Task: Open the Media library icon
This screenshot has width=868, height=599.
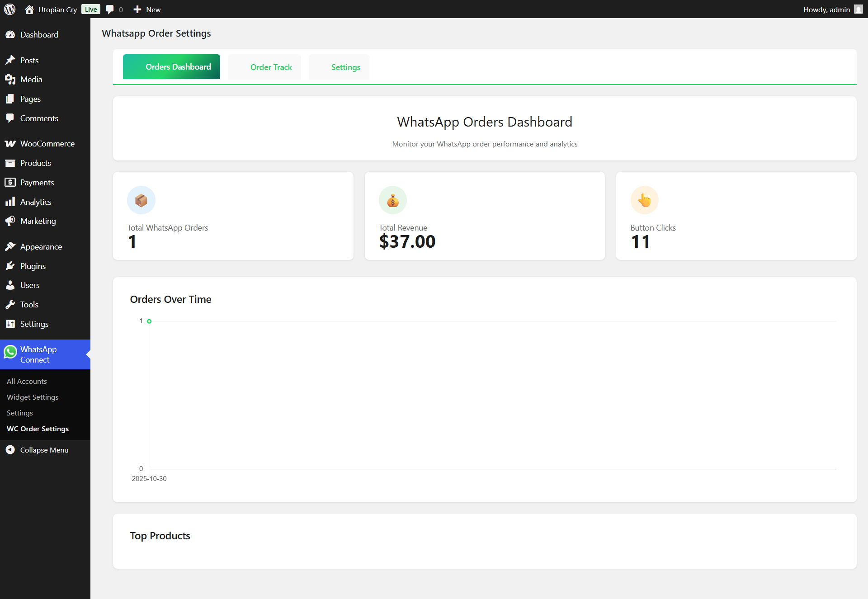Action: click(x=11, y=79)
